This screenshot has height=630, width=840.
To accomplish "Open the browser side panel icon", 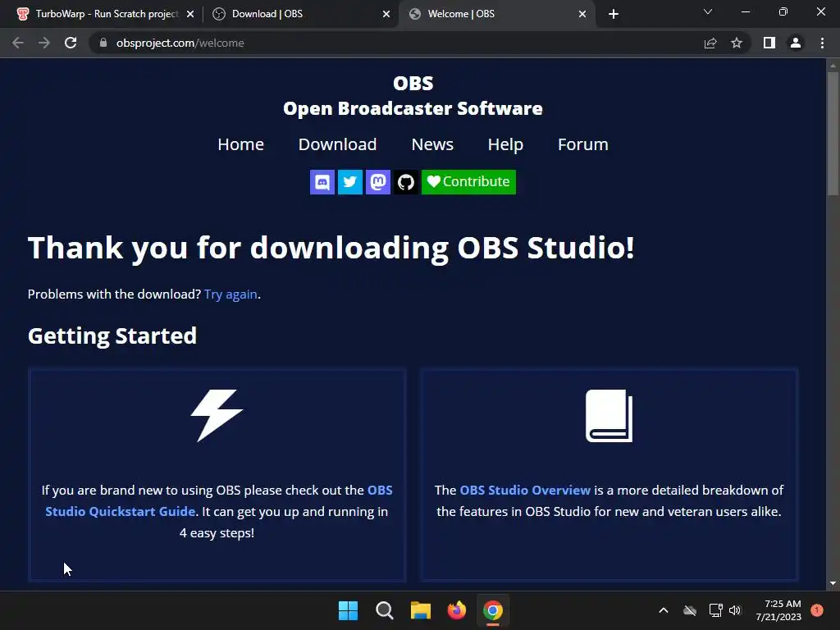I will [x=769, y=43].
